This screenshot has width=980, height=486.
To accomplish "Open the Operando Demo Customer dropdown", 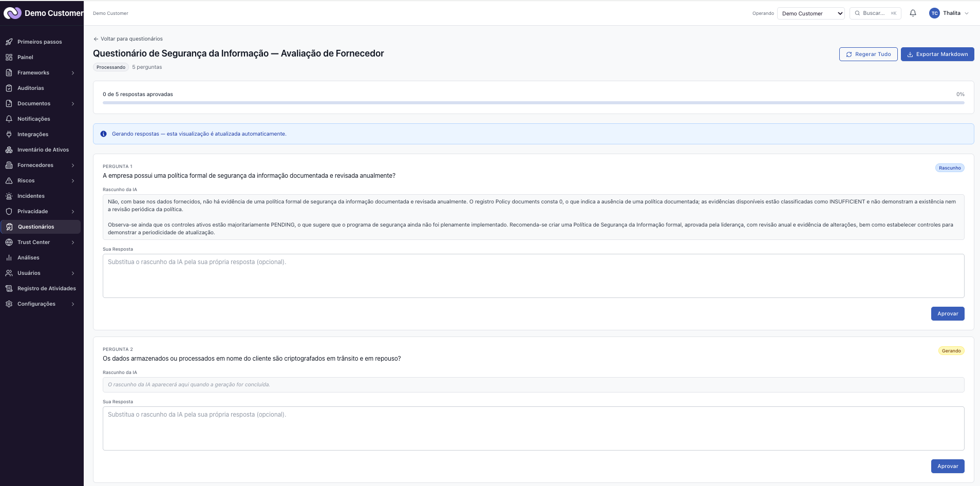I will pos(811,13).
